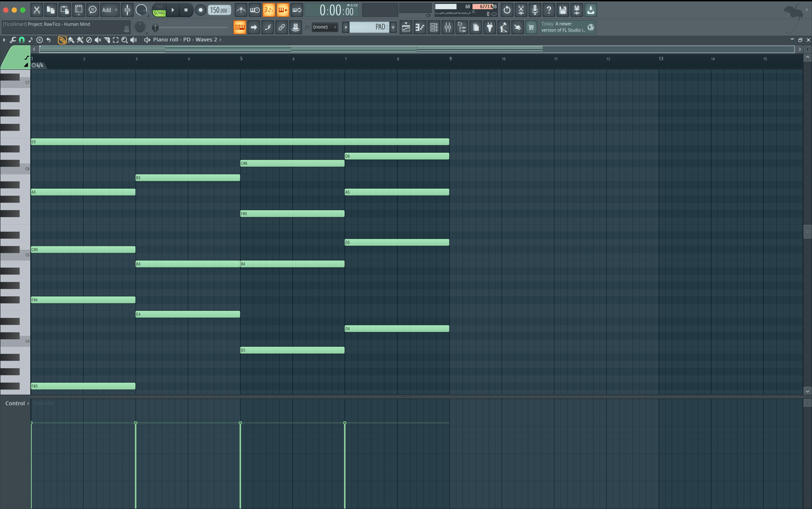This screenshot has width=812, height=509.
Task: Toggle typing keyboard to piano icon
Action: click(240, 27)
